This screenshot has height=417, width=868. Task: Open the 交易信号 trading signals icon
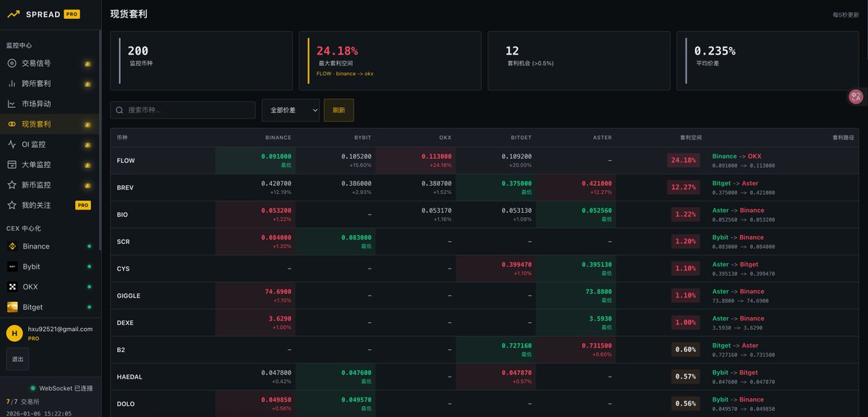pos(12,63)
